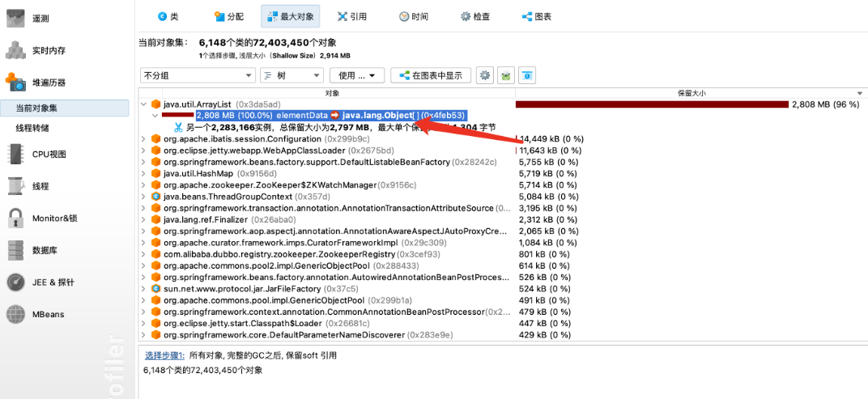The image size is (868, 399).
Task: Expand org.apache.ibatis.session.Configuration row
Action: click(x=144, y=139)
